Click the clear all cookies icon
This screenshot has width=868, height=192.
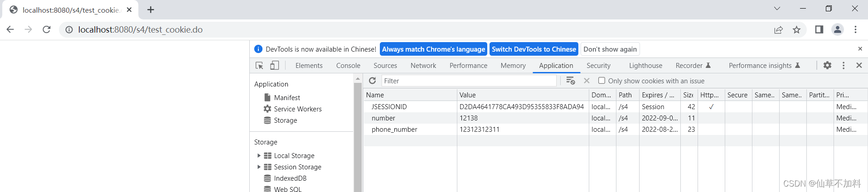[571, 81]
